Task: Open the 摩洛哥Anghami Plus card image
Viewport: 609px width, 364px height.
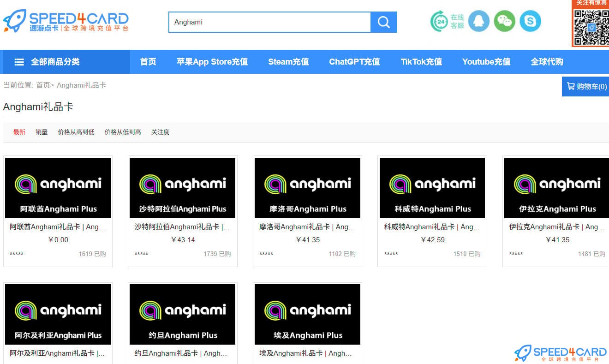Action: click(307, 188)
